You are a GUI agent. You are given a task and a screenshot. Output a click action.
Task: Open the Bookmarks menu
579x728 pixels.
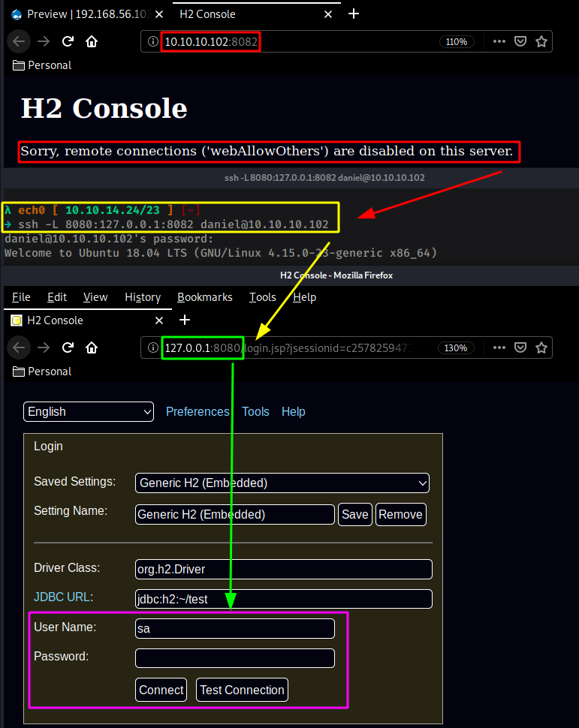click(205, 297)
